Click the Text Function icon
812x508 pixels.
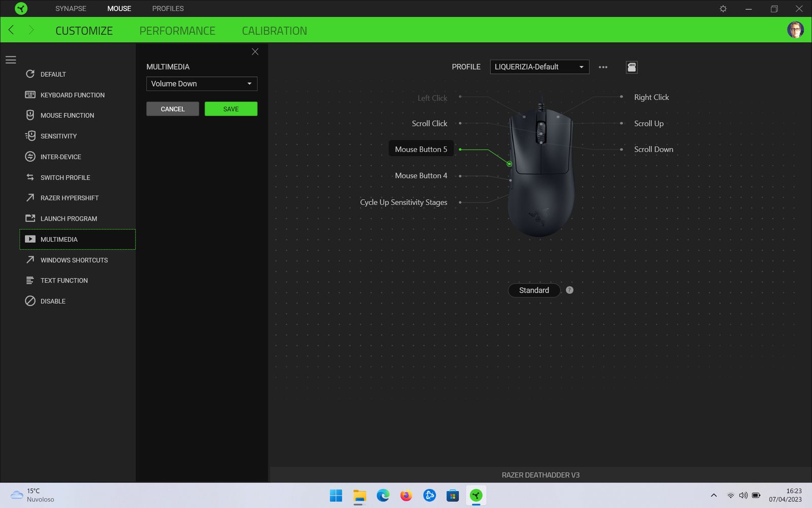[x=30, y=280]
